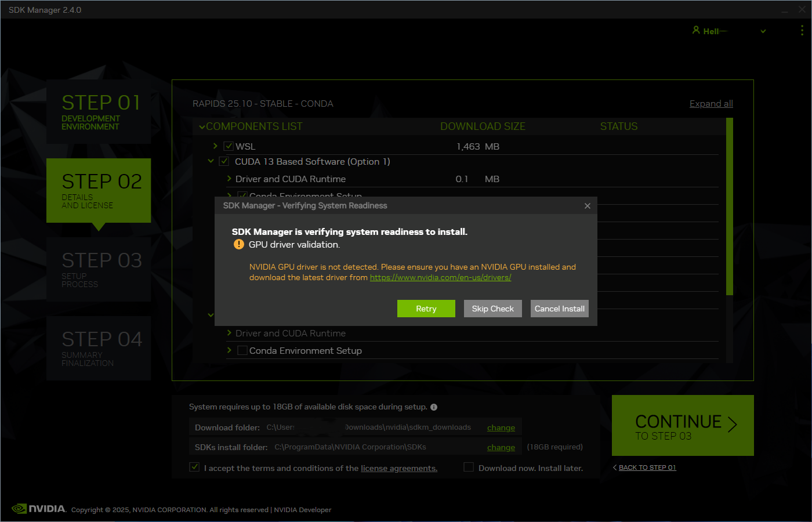Click the user profile icon in top bar

[x=695, y=30]
